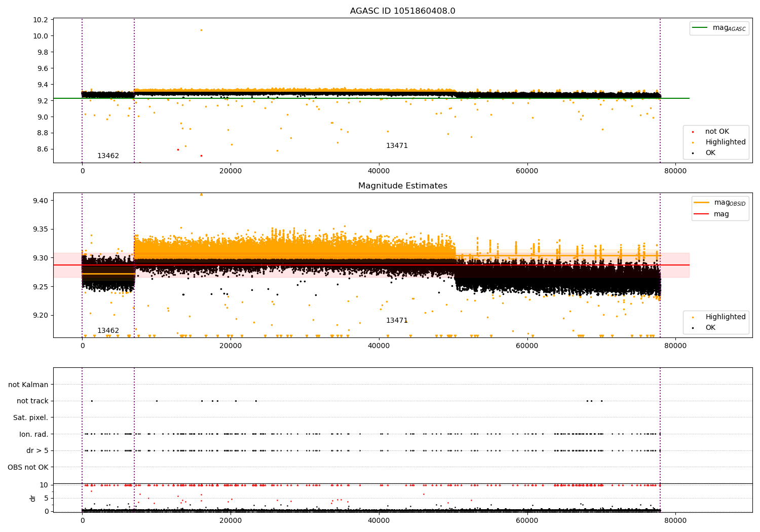The height and width of the screenshot is (532, 760).
Task: Click the '9.0' y-axis tick label
Action: point(43,118)
